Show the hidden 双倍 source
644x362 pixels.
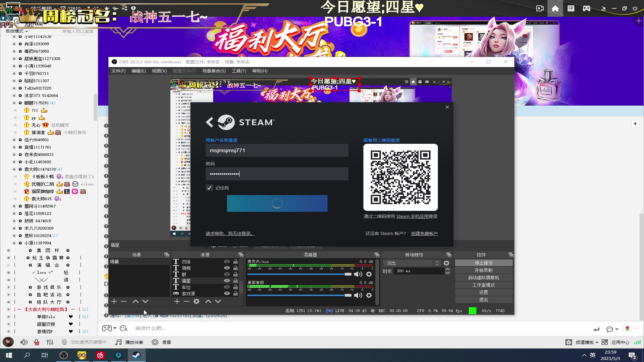227,262
